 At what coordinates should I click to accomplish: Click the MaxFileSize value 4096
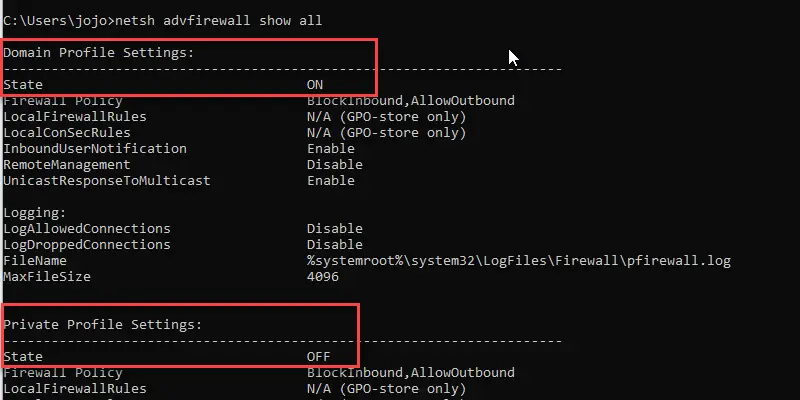[323, 277]
